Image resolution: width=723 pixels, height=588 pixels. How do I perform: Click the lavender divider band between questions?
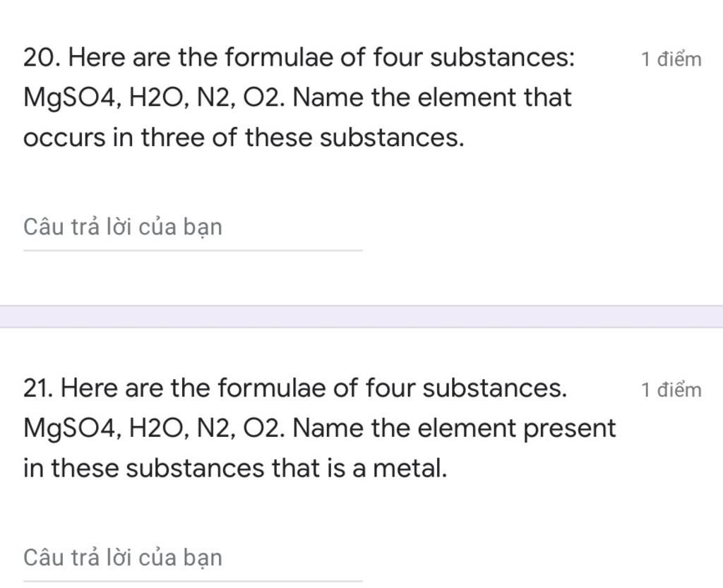(361, 316)
